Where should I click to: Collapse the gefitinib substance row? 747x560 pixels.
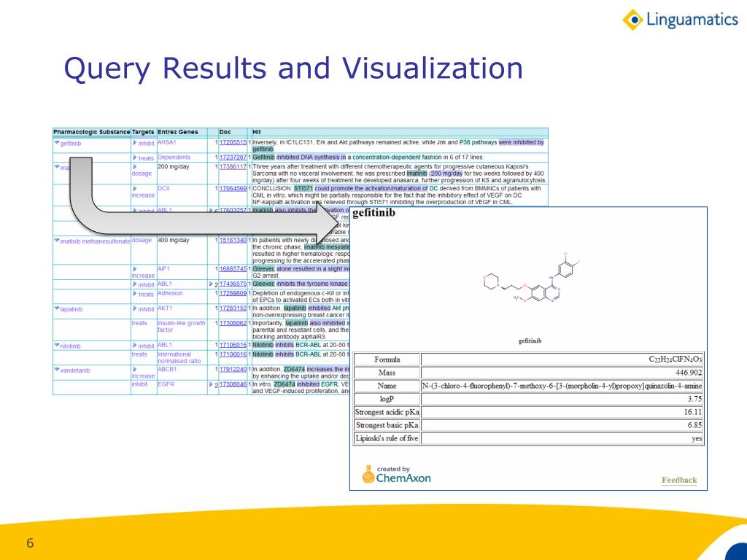coord(57,142)
